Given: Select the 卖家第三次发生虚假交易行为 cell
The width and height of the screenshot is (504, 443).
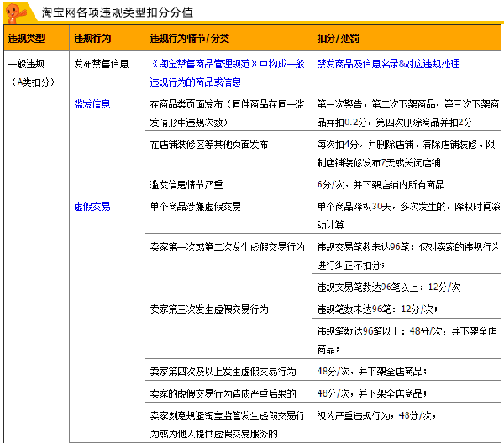Looking at the screenshot, I should point(209,309).
